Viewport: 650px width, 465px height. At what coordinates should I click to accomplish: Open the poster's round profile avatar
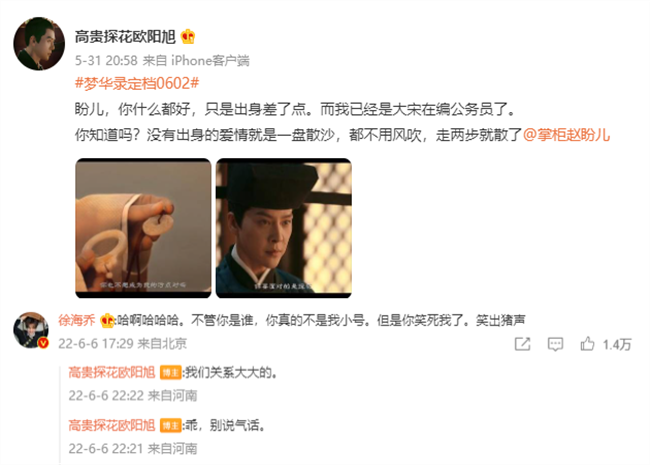39,44
